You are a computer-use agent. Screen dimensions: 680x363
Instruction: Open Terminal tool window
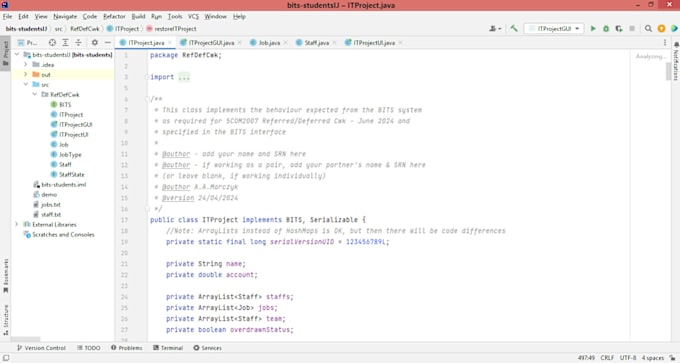[168, 348]
